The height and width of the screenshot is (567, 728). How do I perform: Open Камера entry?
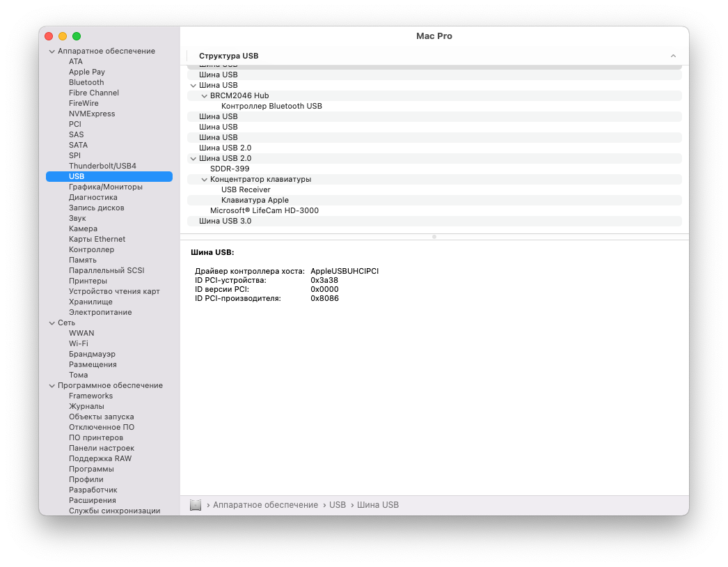(83, 228)
